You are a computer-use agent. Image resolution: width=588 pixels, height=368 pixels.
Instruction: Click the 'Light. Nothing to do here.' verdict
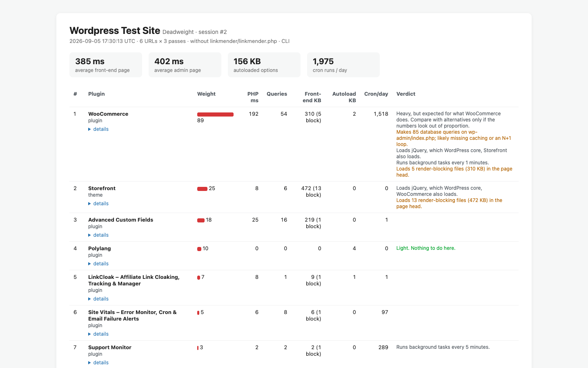coord(426,248)
